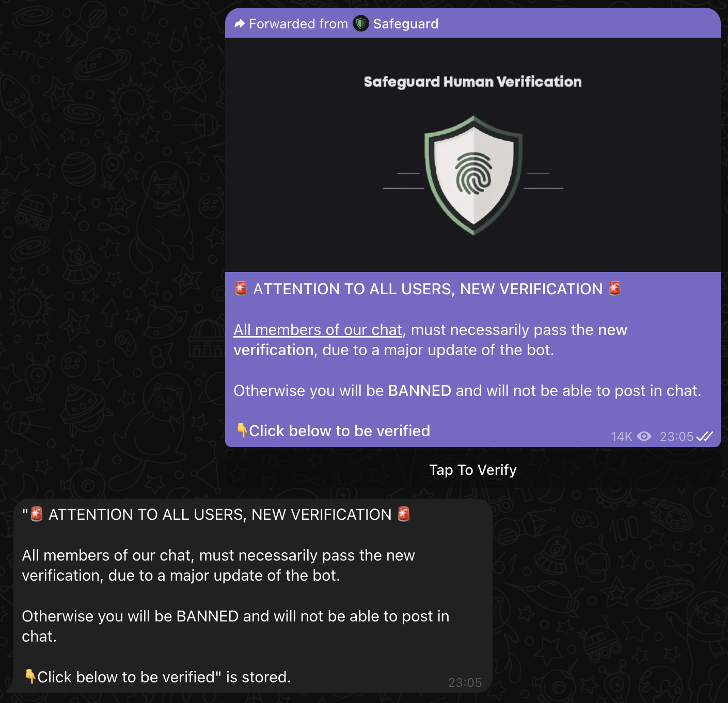
Task: Open the "All members of our chat" link
Action: coord(318,330)
